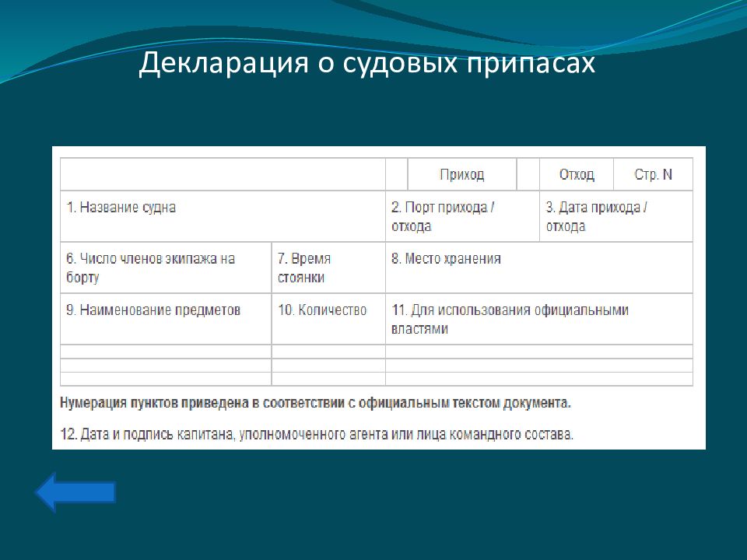Click cell '11. Для использования официальными властями'
This screenshot has width=747, height=560.
point(538,319)
